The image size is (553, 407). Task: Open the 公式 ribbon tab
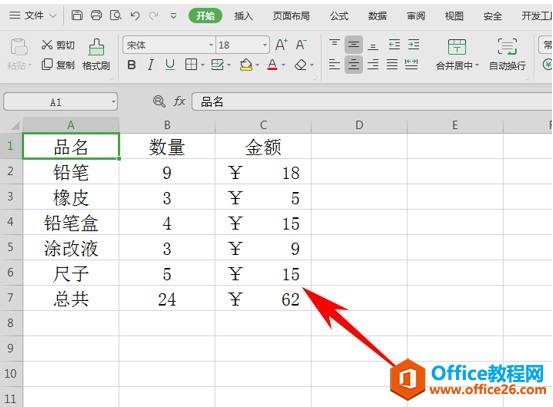click(339, 16)
